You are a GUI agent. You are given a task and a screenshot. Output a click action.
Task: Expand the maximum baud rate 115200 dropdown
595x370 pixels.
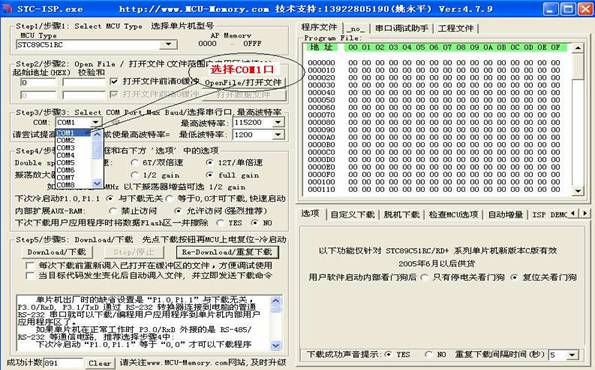click(278, 122)
